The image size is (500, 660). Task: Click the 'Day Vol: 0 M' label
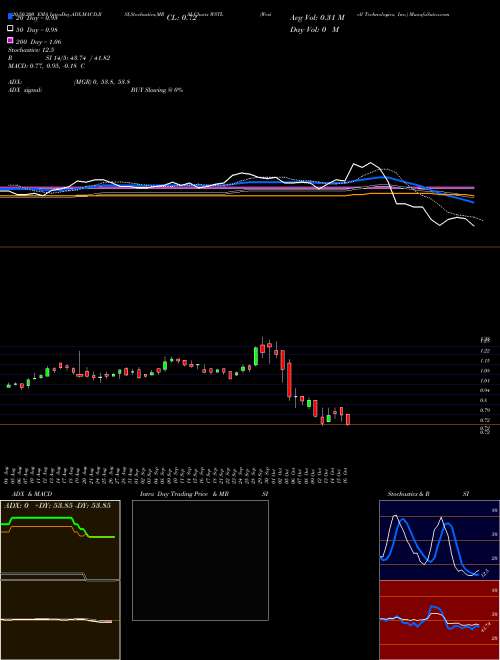point(314,29)
